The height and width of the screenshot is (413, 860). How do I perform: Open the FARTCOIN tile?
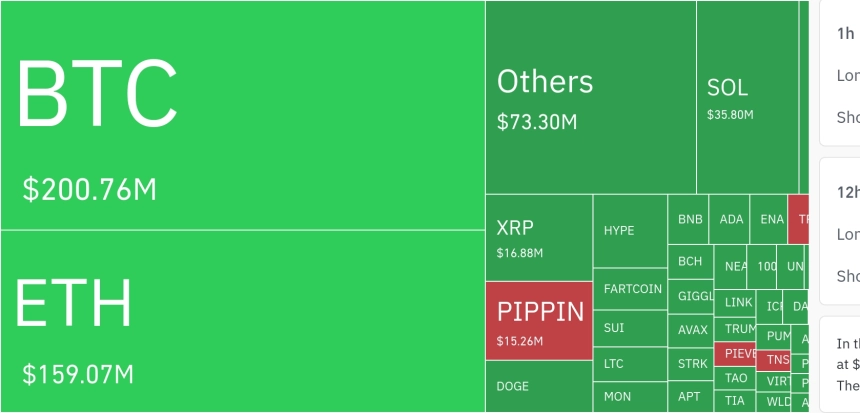click(x=630, y=289)
